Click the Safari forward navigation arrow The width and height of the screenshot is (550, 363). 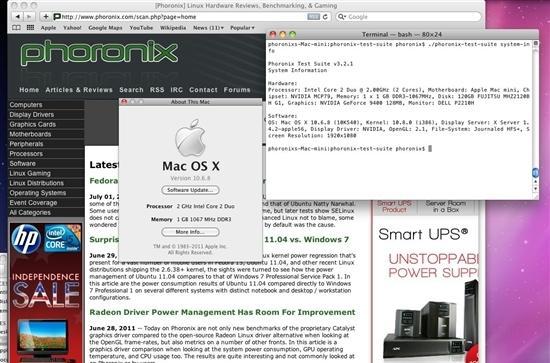click(29, 16)
